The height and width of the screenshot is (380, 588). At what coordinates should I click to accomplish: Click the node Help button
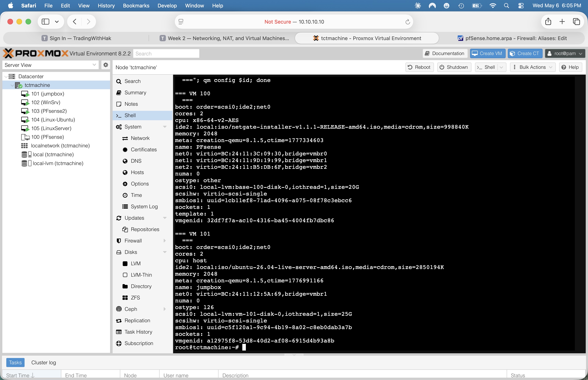coord(570,67)
